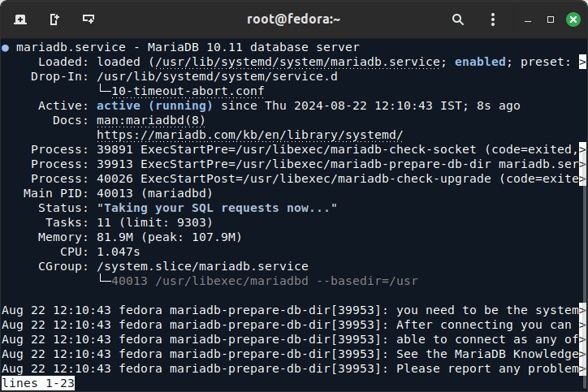Open the mariadb.com systemd documentation URL
The width and height of the screenshot is (588, 392).
(x=250, y=135)
